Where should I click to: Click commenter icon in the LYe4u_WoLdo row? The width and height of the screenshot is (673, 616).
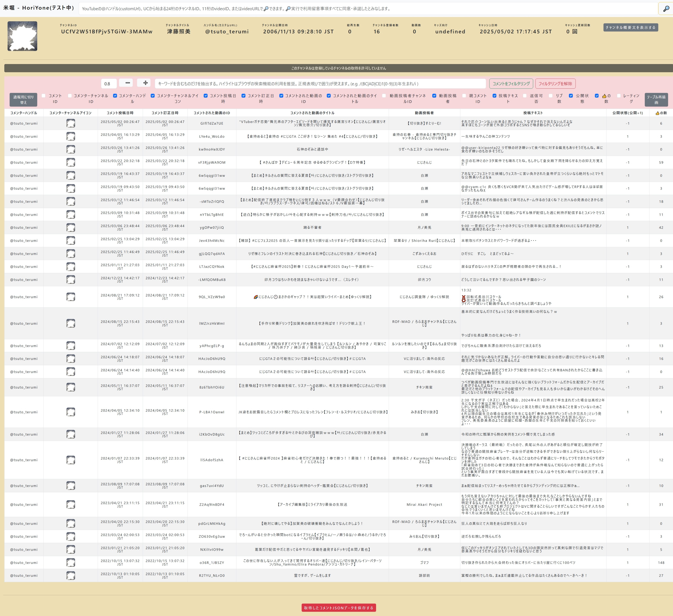coord(70,136)
